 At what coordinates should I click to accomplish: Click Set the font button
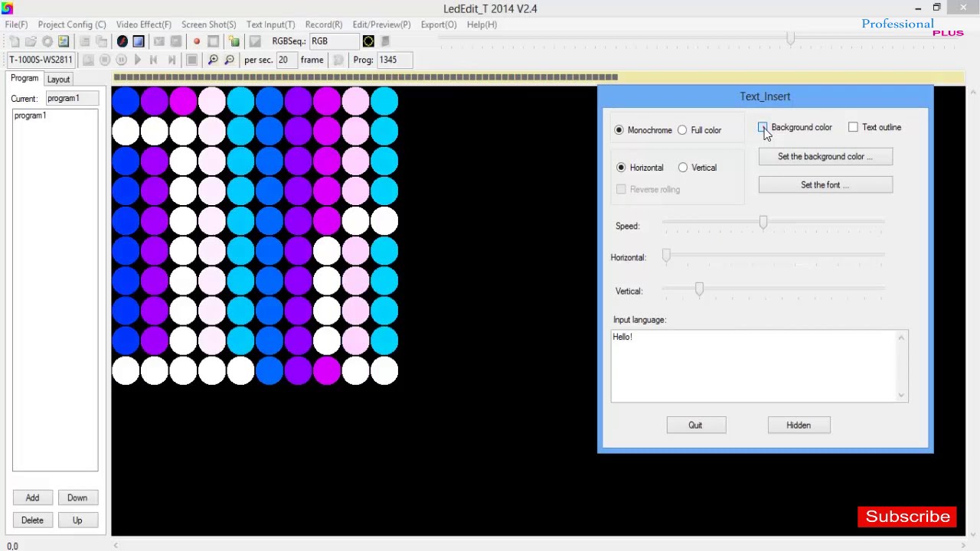[x=825, y=184]
